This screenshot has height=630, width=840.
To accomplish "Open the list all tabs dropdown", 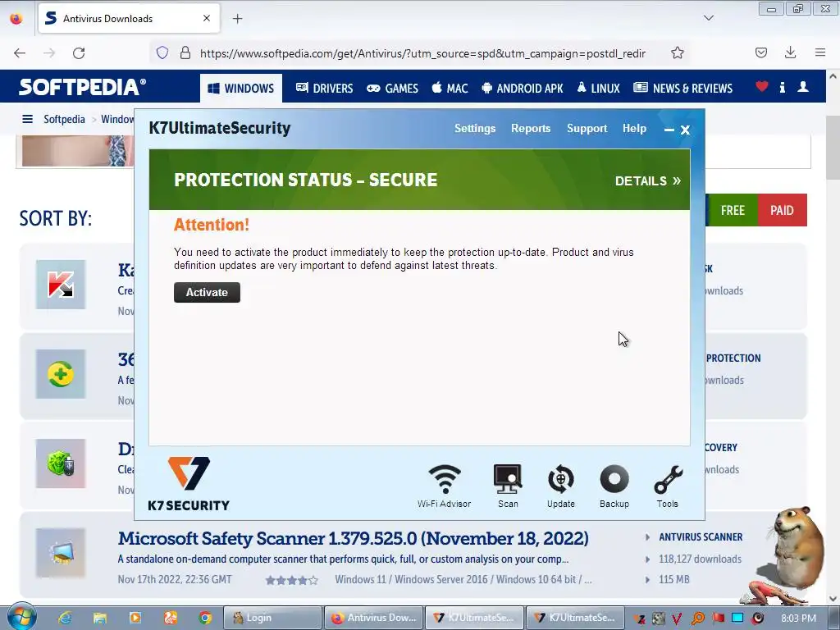I will [709, 18].
